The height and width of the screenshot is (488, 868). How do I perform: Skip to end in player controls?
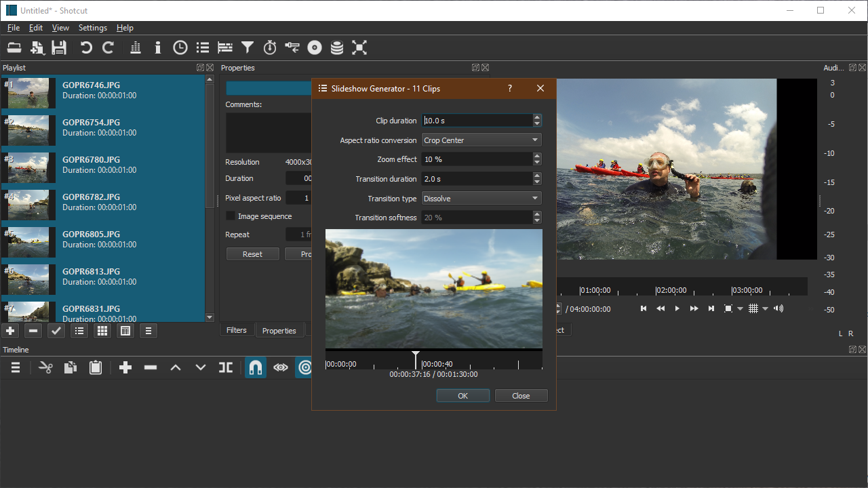pyautogui.click(x=711, y=309)
